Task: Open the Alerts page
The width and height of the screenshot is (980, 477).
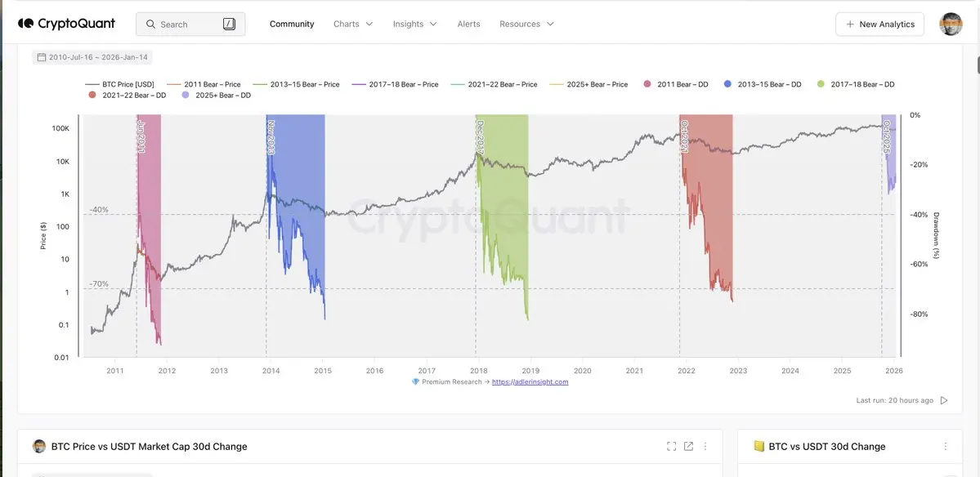Action: pyautogui.click(x=468, y=24)
